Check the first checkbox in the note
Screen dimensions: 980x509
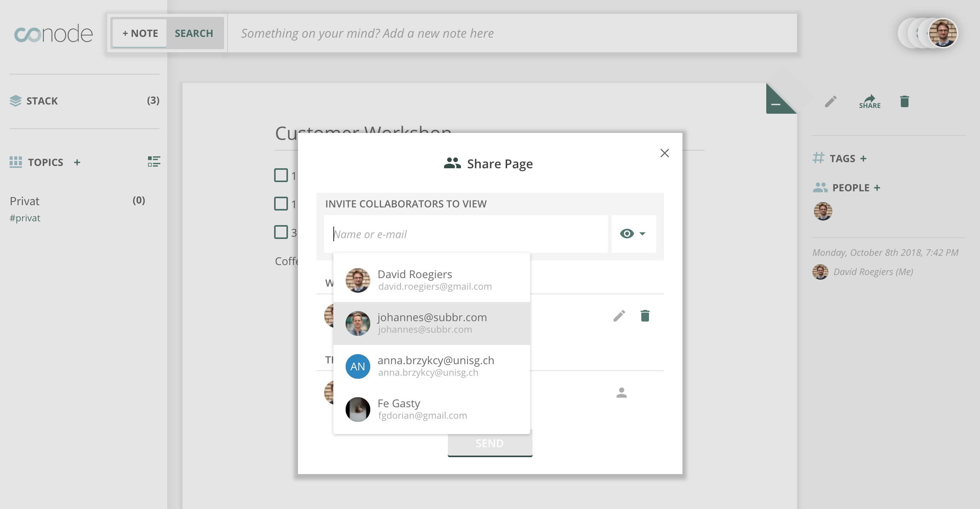click(x=281, y=175)
